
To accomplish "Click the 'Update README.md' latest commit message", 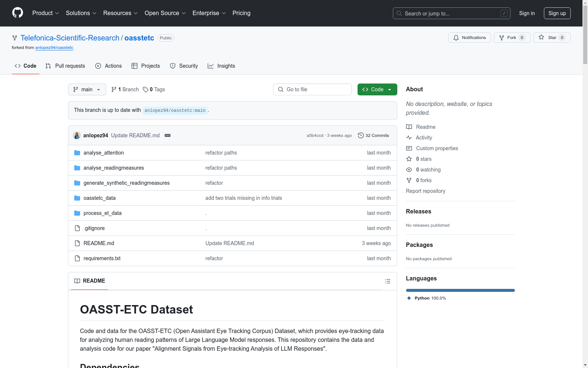I will (x=135, y=135).
